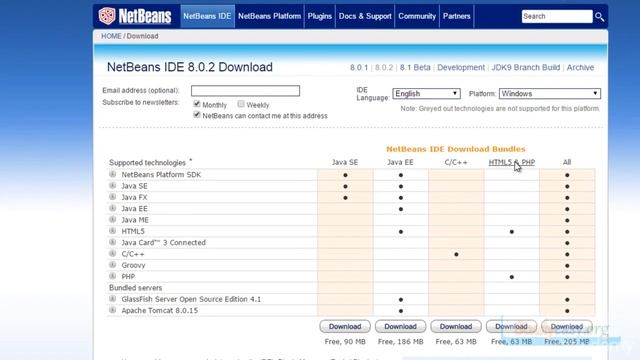The width and height of the screenshot is (640, 360).
Task: Select version 8.0.1 link
Action: coord(359,68)
